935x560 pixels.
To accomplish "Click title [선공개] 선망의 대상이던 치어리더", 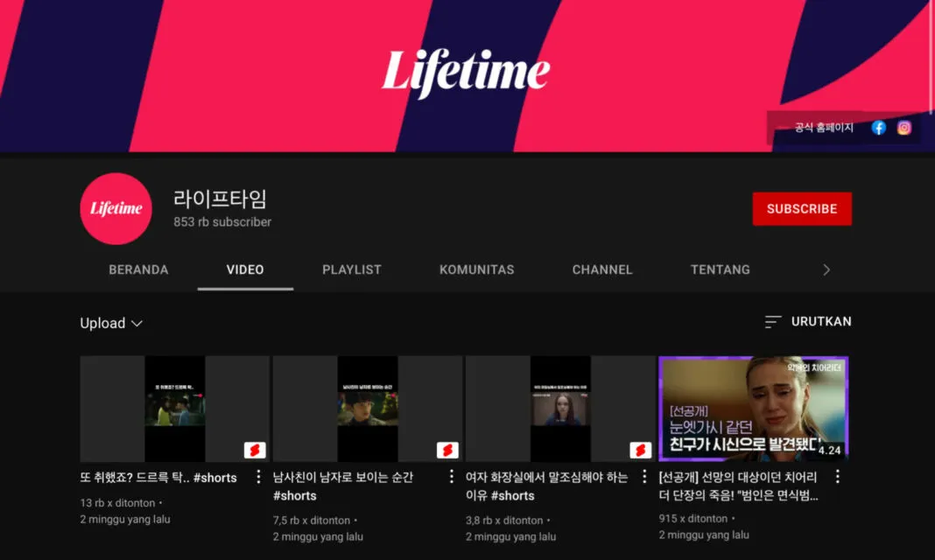I will pos(738,486).
